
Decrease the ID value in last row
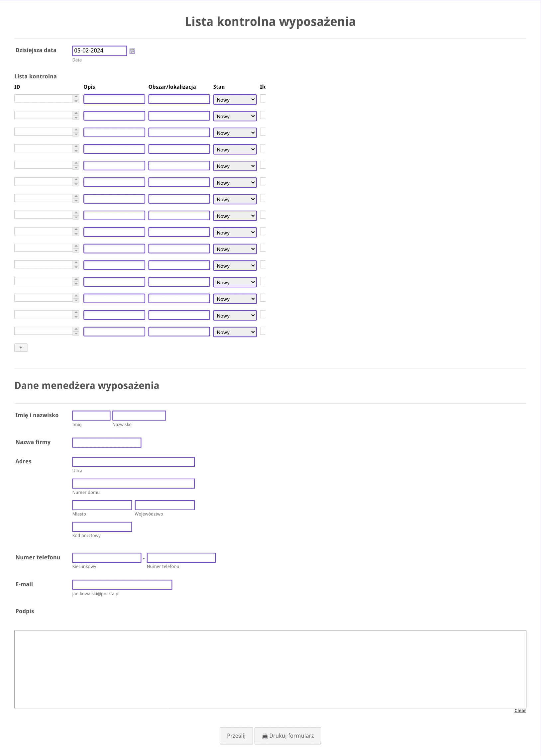[76, 333]
